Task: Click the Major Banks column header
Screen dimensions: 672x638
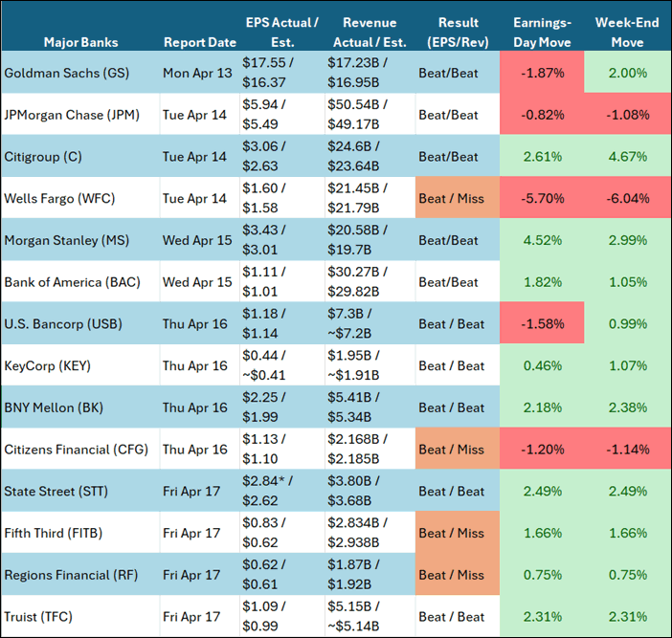Action: 79,42
